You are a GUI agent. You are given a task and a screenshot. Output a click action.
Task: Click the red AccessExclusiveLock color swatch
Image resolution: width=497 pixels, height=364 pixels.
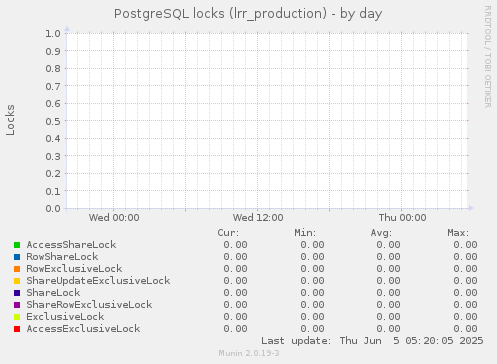point(17,329)
